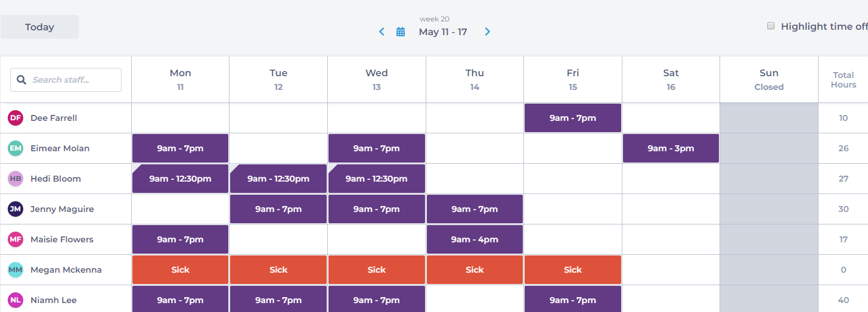Enable Highlight time off checkbox
The height and width of the screenshot is (312, 868).
771,26
